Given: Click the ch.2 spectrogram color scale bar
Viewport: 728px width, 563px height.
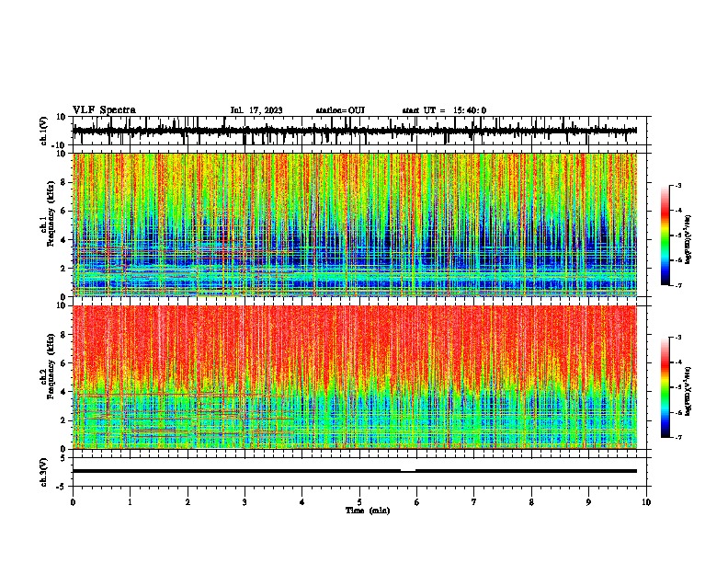Looking at the screenshot, I should pos(665,387).
